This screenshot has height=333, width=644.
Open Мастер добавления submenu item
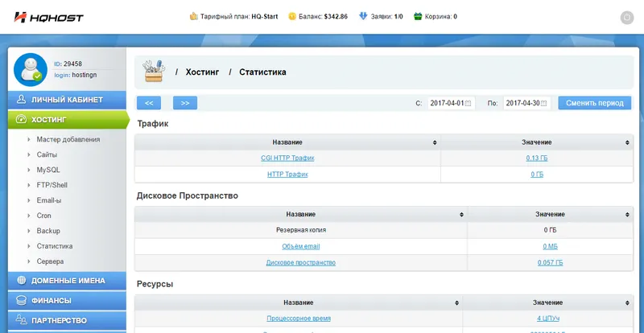[68, 139]
